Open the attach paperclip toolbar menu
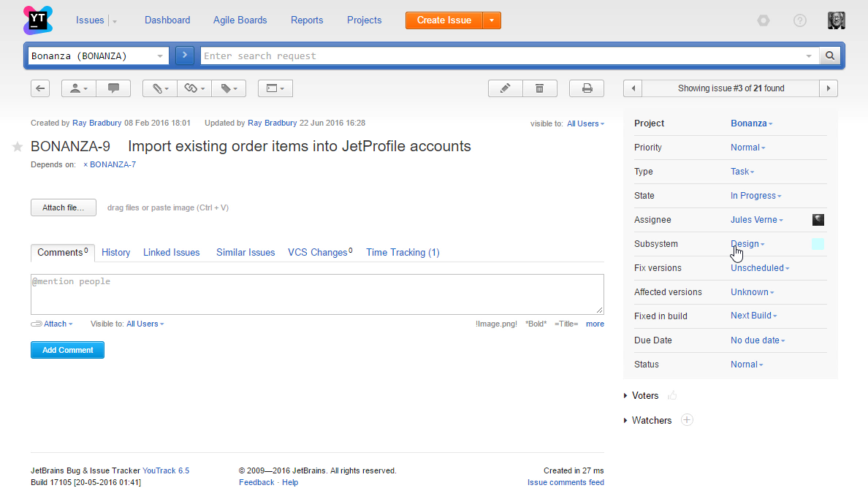This screenshot has height=488, width=868. click(x=160, y=88)
